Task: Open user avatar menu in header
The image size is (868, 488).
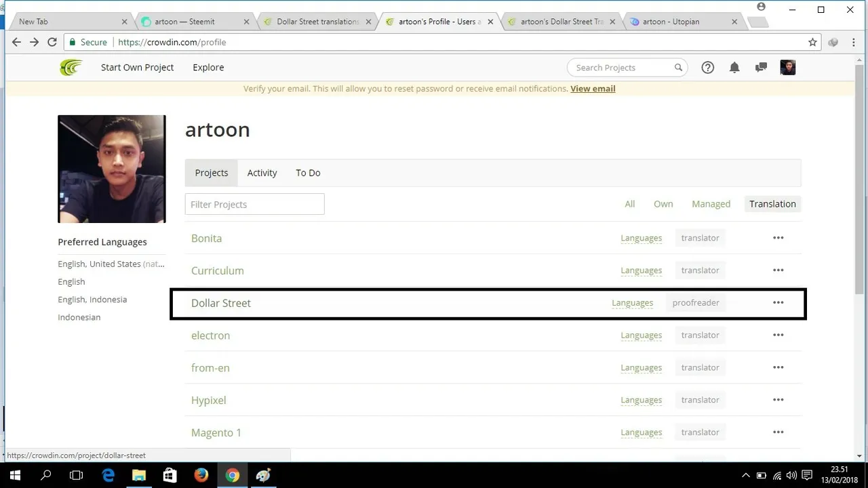Action: tap(787, 67)
